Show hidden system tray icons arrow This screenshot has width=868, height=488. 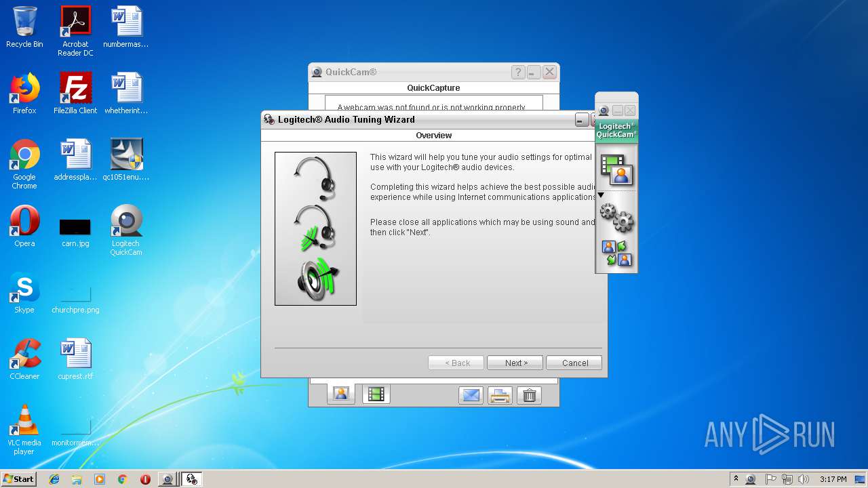(736, 479)
